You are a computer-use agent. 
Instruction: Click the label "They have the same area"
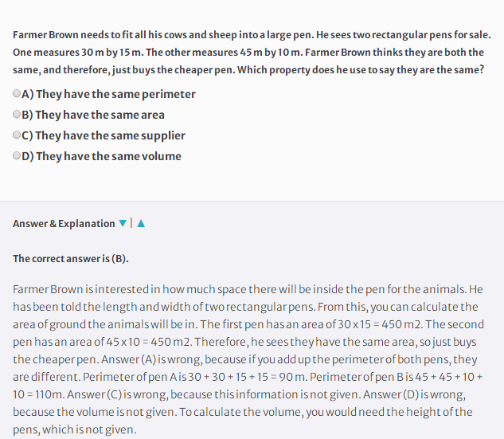click(100, 115)
